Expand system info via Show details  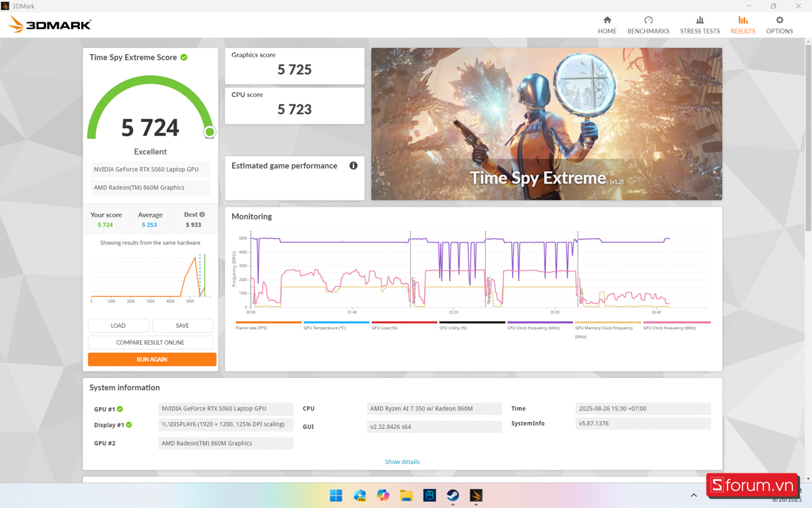tap(402, 462)
